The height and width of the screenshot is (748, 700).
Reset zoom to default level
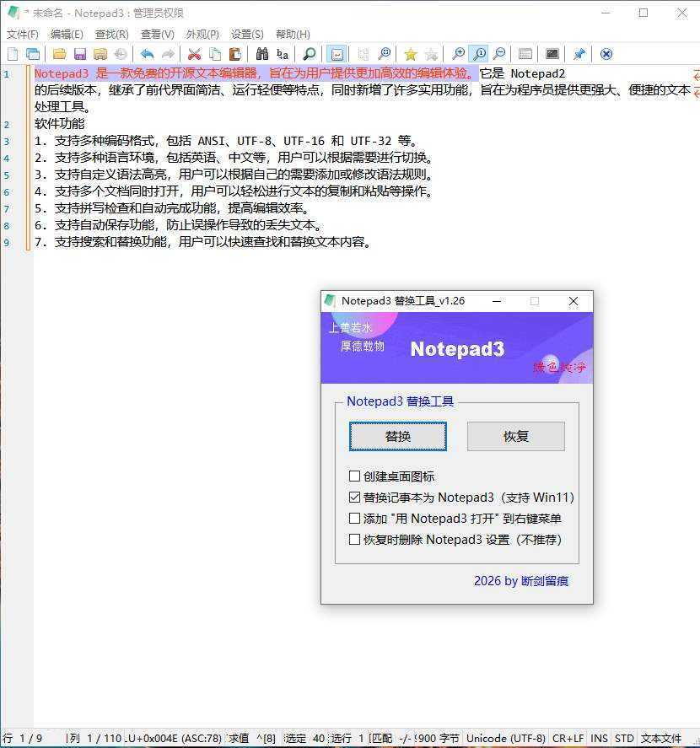pos(478,54)
